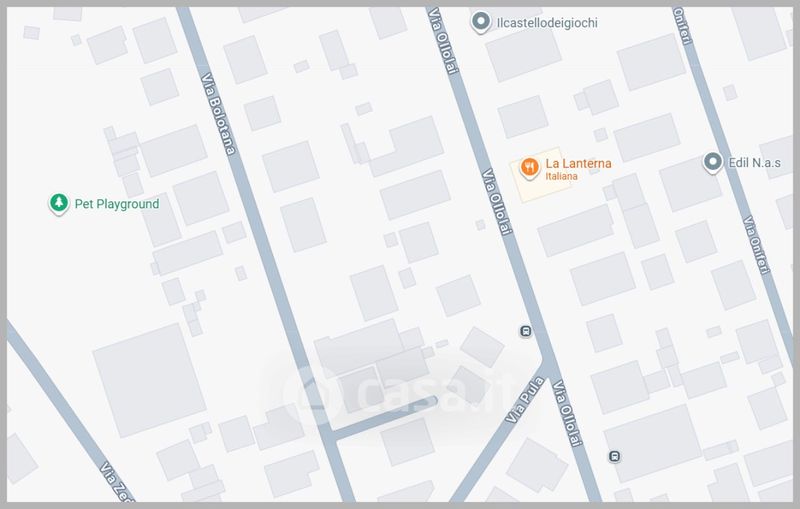The width and height of the screenshot is (800, 509).
Task: Click the Ilcastellodeigiochi location pin
Action: tap(480, 22)
